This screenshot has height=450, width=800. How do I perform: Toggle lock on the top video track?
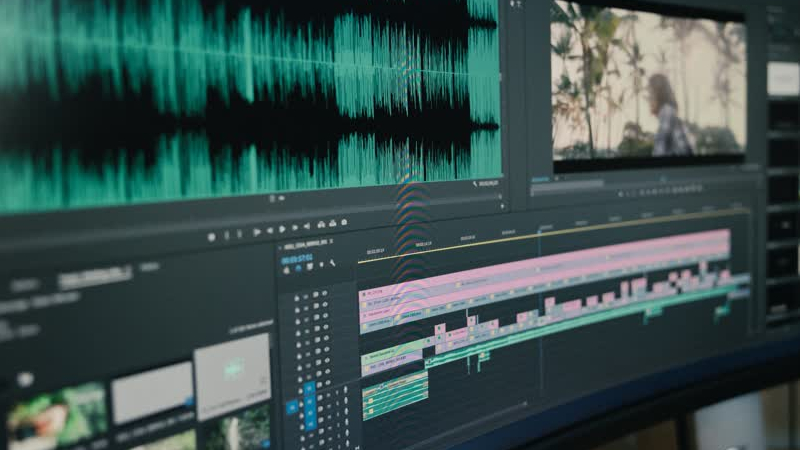coord(298,297)
